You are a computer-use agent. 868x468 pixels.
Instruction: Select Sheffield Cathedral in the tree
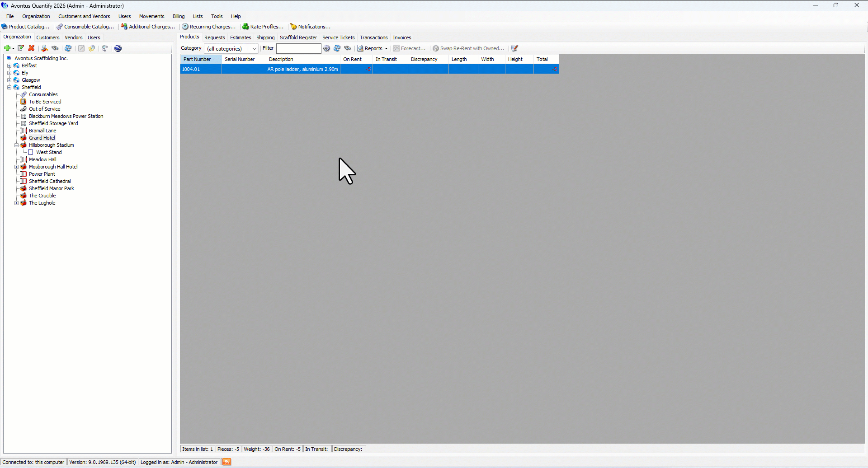click(50, 181)
